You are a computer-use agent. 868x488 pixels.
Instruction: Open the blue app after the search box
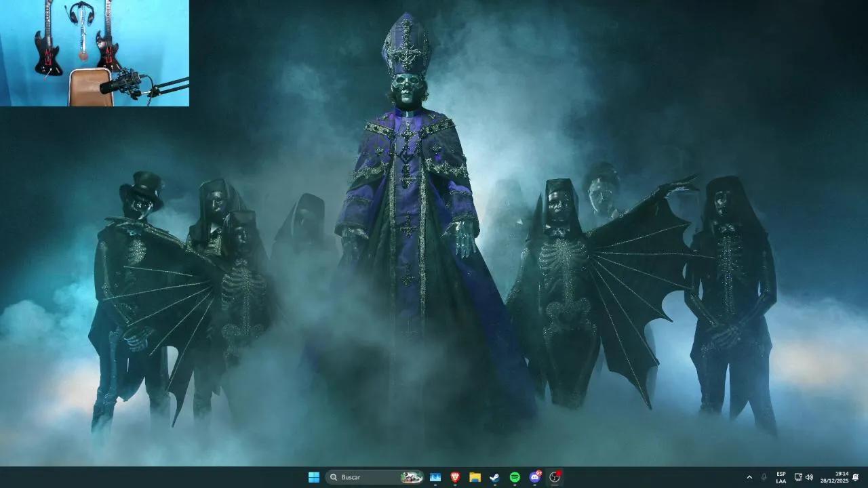click(435, 477)
